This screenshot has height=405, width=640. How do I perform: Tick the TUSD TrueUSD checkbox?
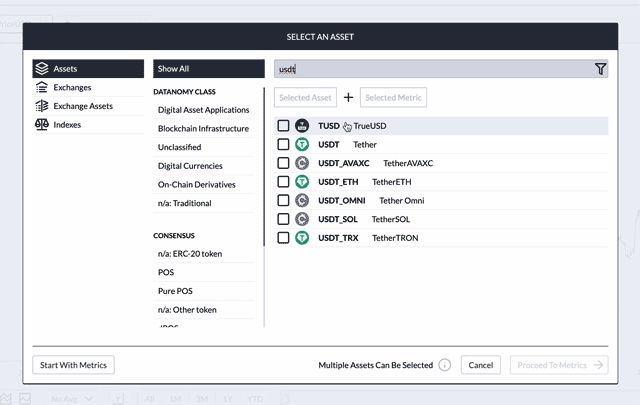point(283,126)
